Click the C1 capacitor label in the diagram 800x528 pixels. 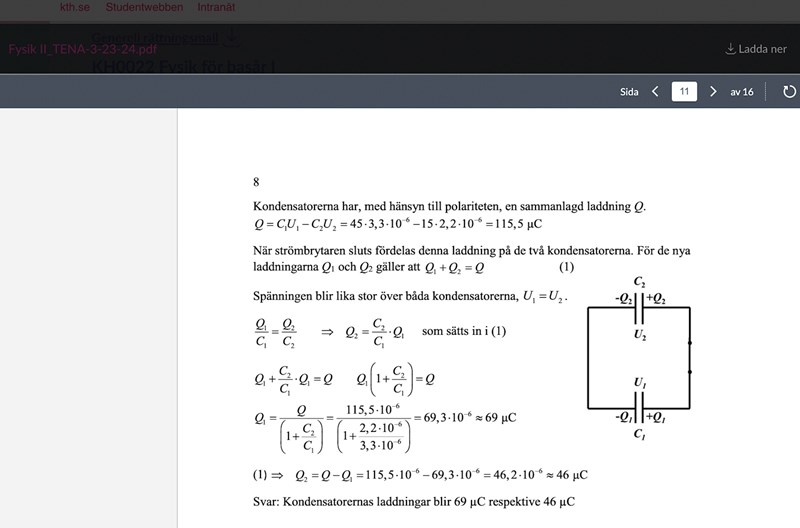tap(639, 434)
